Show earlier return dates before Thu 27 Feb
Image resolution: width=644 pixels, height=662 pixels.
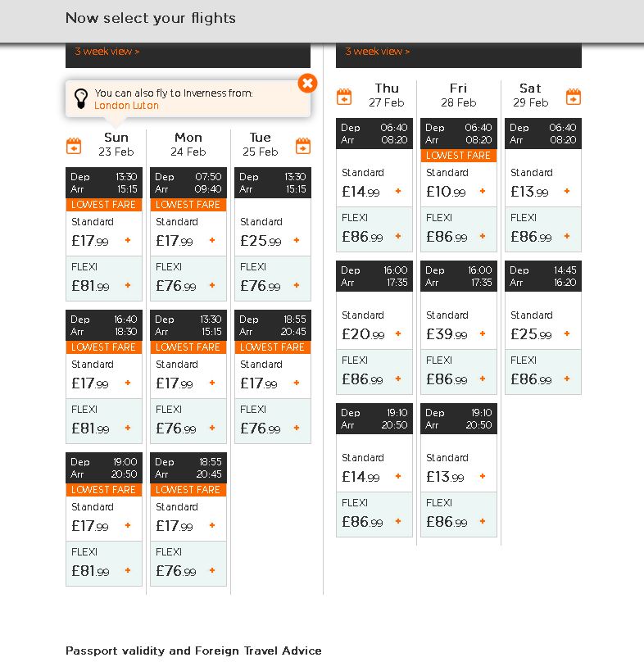coord(344,97)
